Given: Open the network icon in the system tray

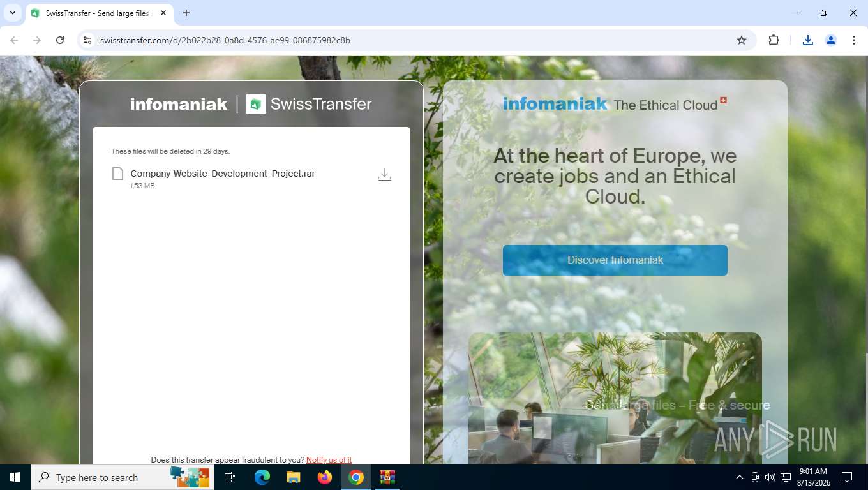Looking at the screenshot, I should point(786,477).
